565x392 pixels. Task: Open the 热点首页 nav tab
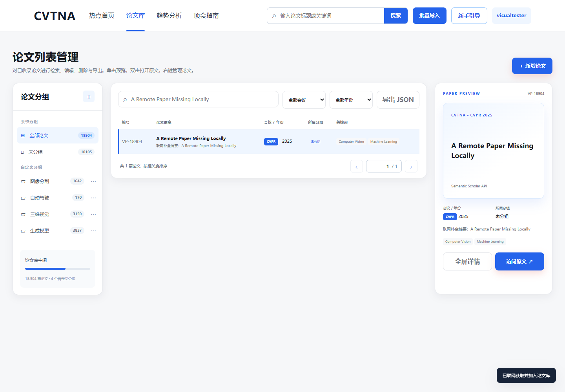pyautogui.click(x=102, y=16)
